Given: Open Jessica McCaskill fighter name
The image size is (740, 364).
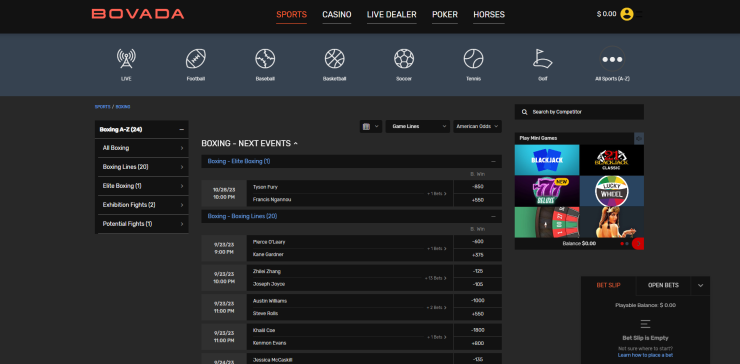Looking at the screenshot, I should [x=272, y=360].
